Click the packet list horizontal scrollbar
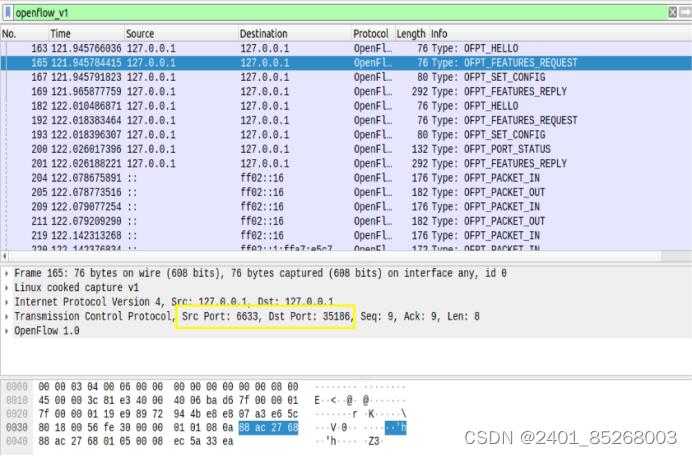This screenshot has height=456, width=692. 335,256
